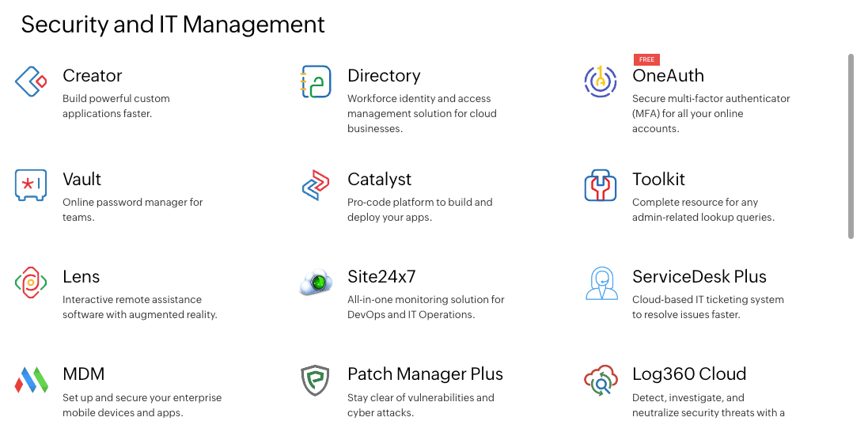This screenshot has width=868, height=440.
Task: Open the MDM product link
Action: pyautogui.click(x=84, y=374)
